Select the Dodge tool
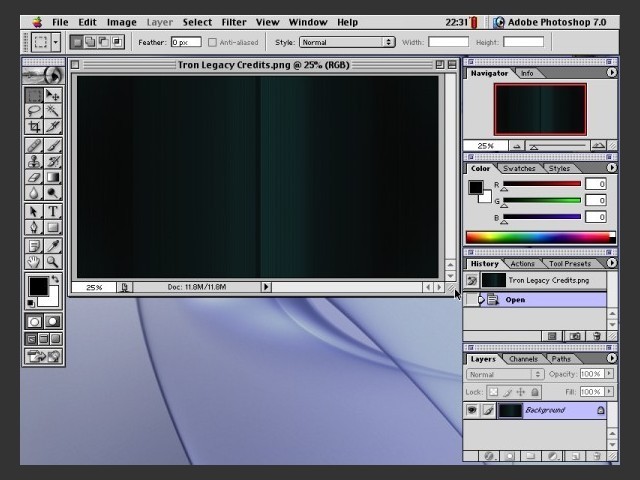The width and height of the screenshot is (640, 480). click(x=53, y=192)
